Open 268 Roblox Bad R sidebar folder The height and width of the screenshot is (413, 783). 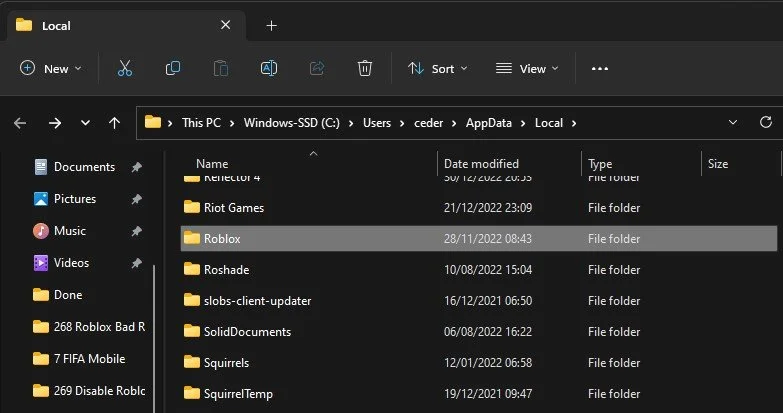point(89,327)
